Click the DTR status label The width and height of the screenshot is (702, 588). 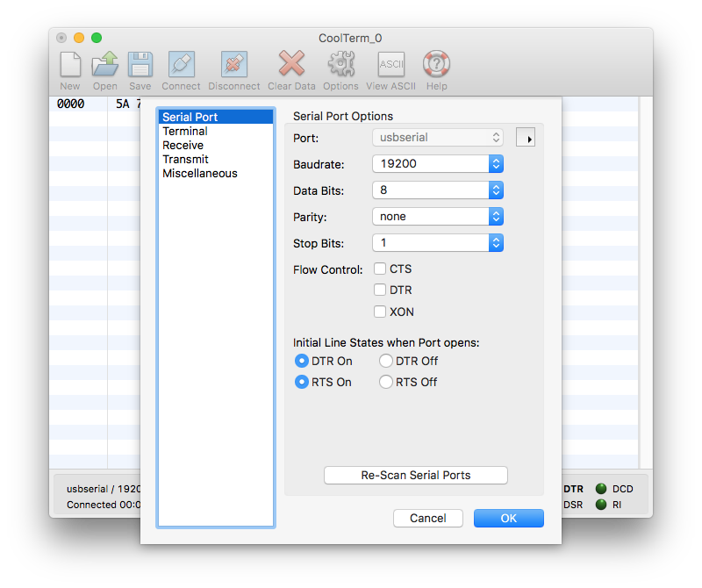click(x=574, y=489)
